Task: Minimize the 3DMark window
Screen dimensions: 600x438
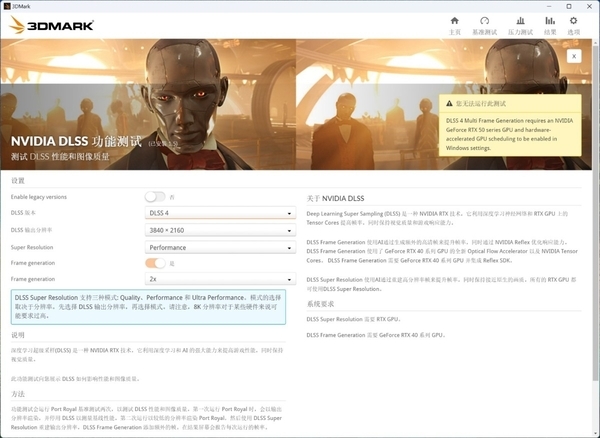Action: (x=548, y=6)
